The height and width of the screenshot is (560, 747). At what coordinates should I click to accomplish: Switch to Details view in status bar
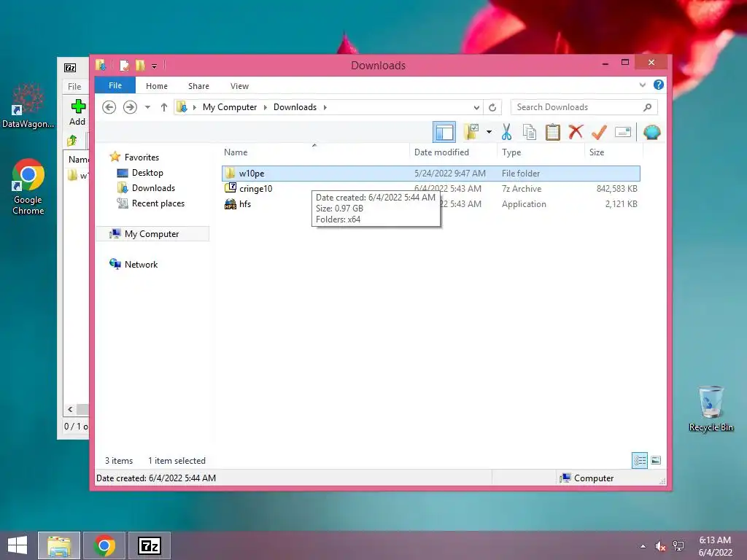point(639,460)
